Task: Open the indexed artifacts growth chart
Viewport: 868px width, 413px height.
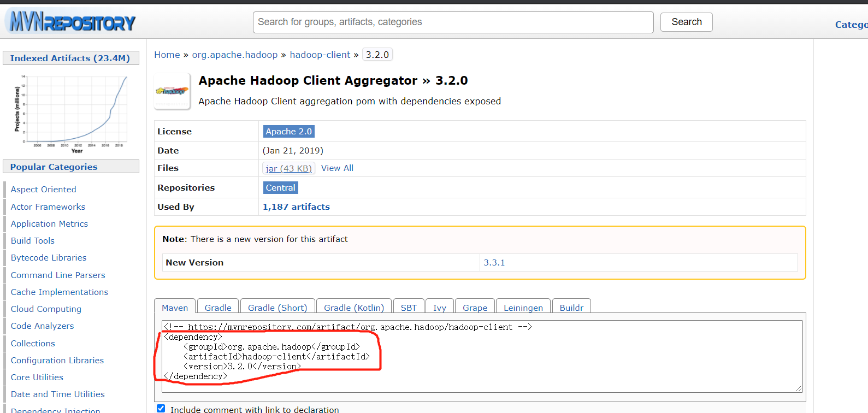Action: click(71, 113)
